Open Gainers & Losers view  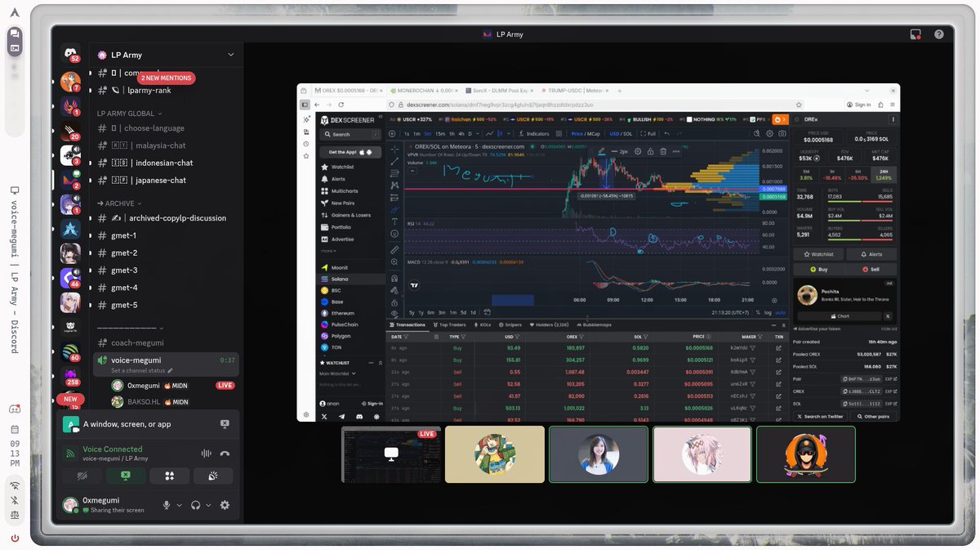coord(350,214)
